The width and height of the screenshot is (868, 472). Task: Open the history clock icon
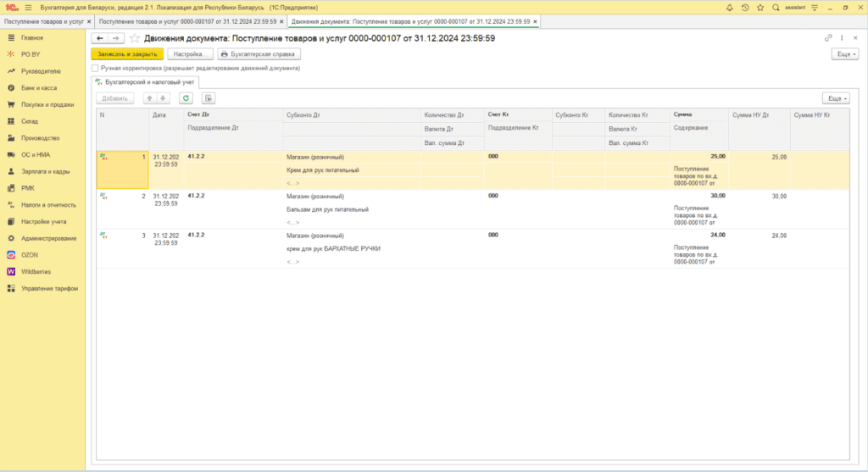tap(744, 8)
